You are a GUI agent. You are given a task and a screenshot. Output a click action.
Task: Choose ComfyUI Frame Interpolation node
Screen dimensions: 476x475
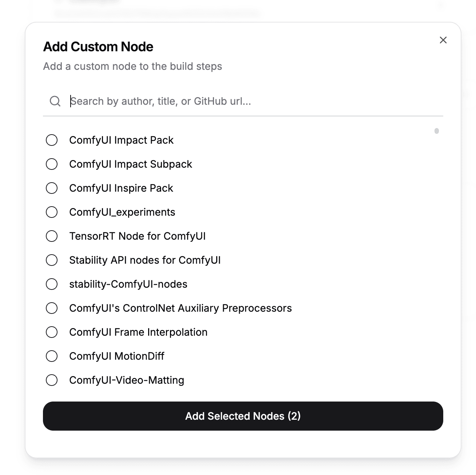52,332
